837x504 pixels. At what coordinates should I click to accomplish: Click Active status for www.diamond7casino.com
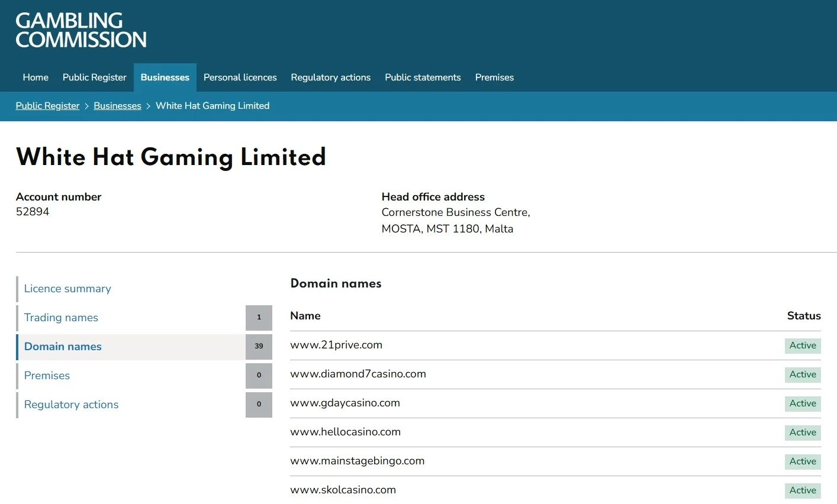tap(803, 374)
